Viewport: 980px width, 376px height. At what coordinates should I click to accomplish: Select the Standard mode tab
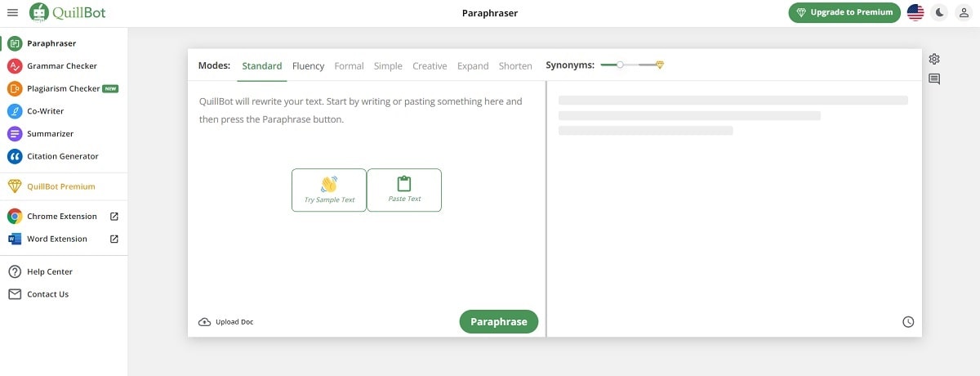click(x=262, y=66)
